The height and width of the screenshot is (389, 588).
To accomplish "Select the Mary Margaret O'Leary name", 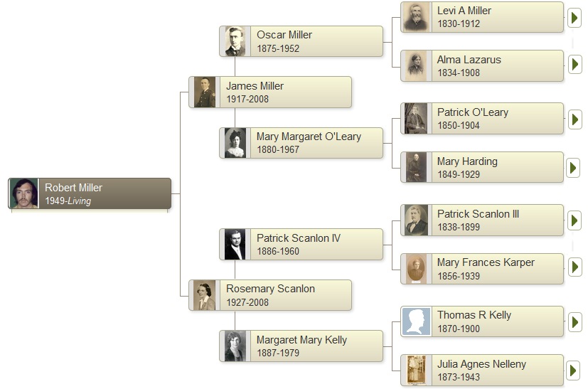I will pyautogui.click(x=309, y=137).
